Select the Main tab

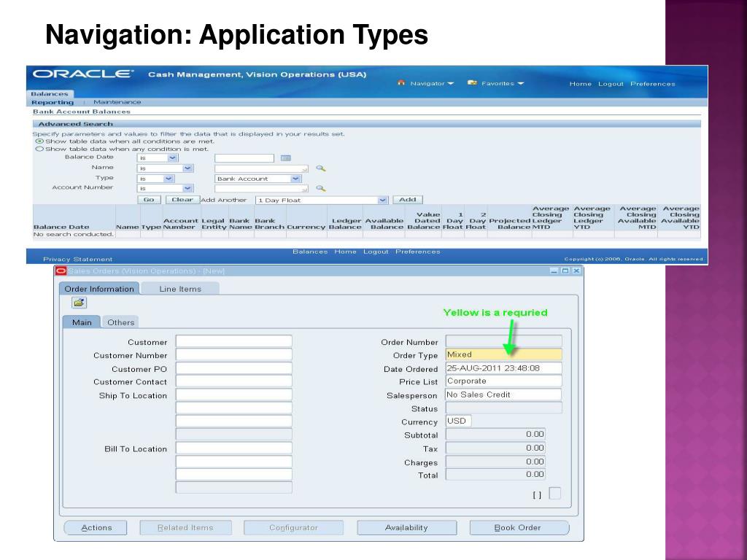click(x=82, y=322)
